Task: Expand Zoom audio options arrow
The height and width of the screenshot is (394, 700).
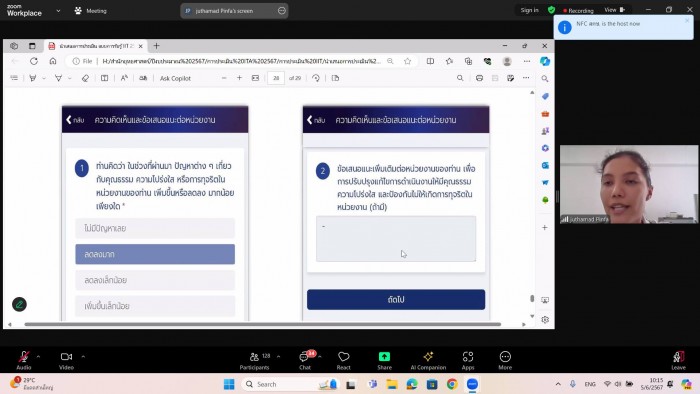Action: (x=38, y=357)
